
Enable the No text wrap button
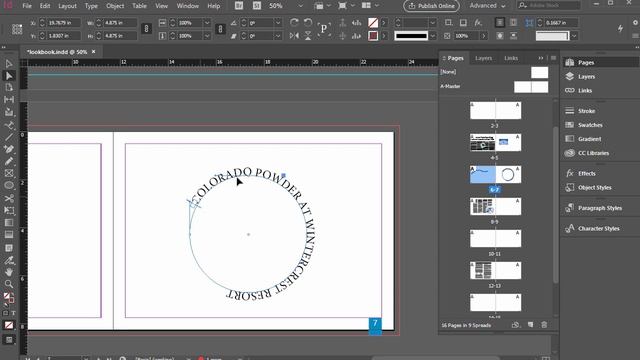[x=500, y=23]
